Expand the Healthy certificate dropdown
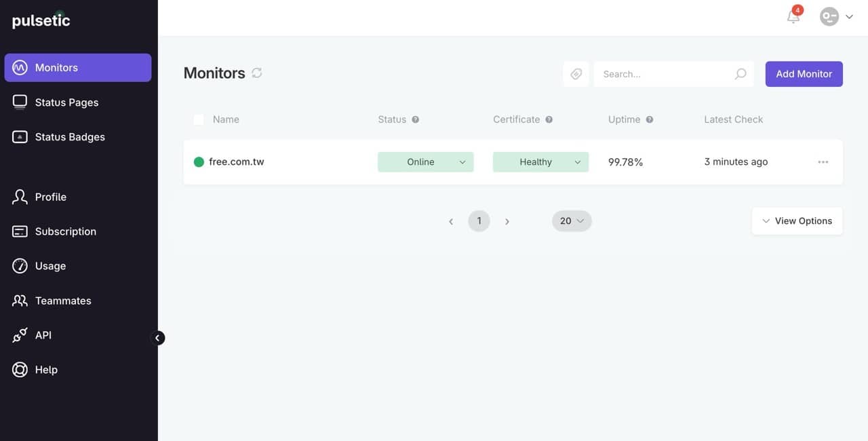Viewport: 868px width, 441px height. 540,162
